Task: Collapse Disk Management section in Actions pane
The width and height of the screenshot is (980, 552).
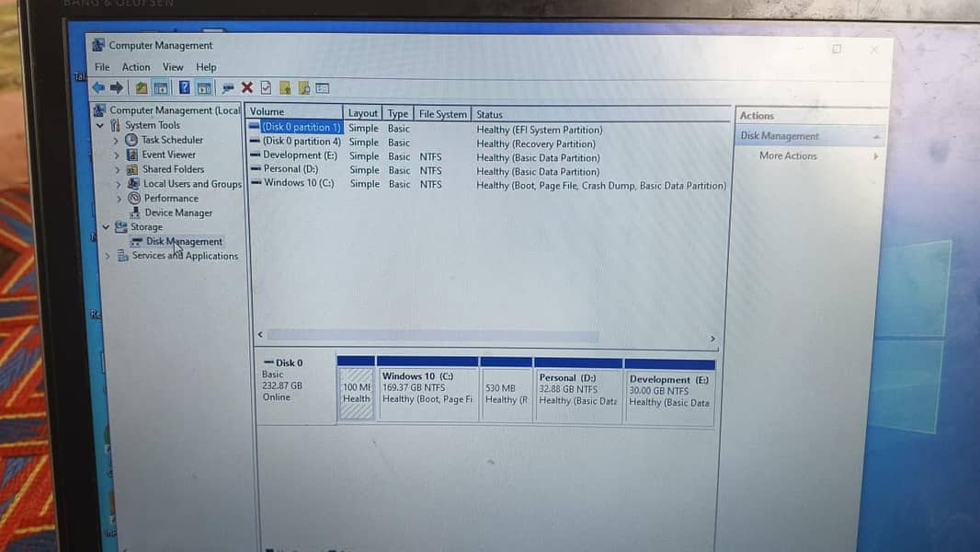Action: pyautogui.click(x=876, y=136)
